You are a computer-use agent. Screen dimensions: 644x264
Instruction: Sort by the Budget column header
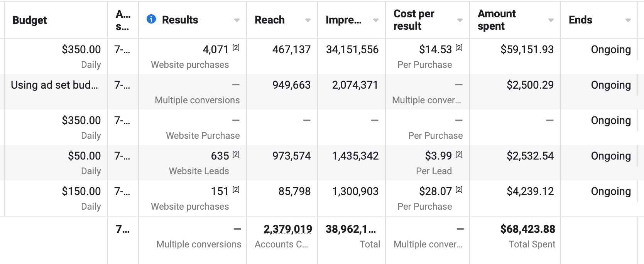click(x=30, y=20)
